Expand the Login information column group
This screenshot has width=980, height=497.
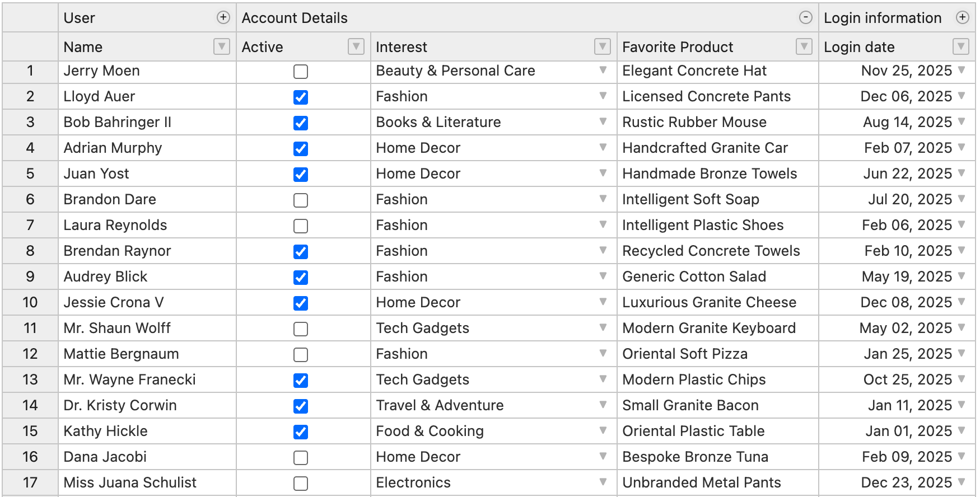[962, 18]
